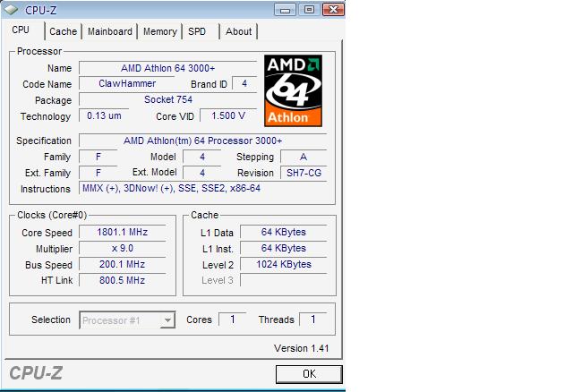Click the 1801.1 MHz core speed value

[x=123, y=233]
